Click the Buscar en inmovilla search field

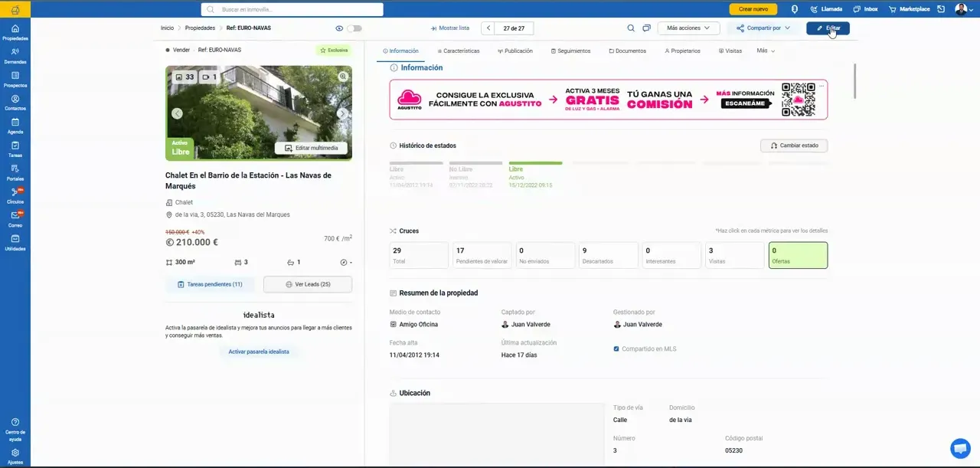[292, 9]
